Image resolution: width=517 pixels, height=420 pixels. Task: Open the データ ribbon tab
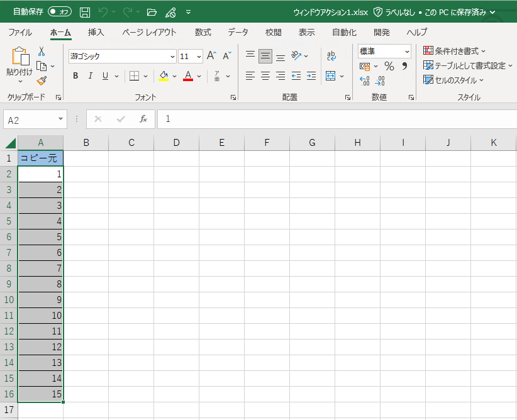coord(238,32)
